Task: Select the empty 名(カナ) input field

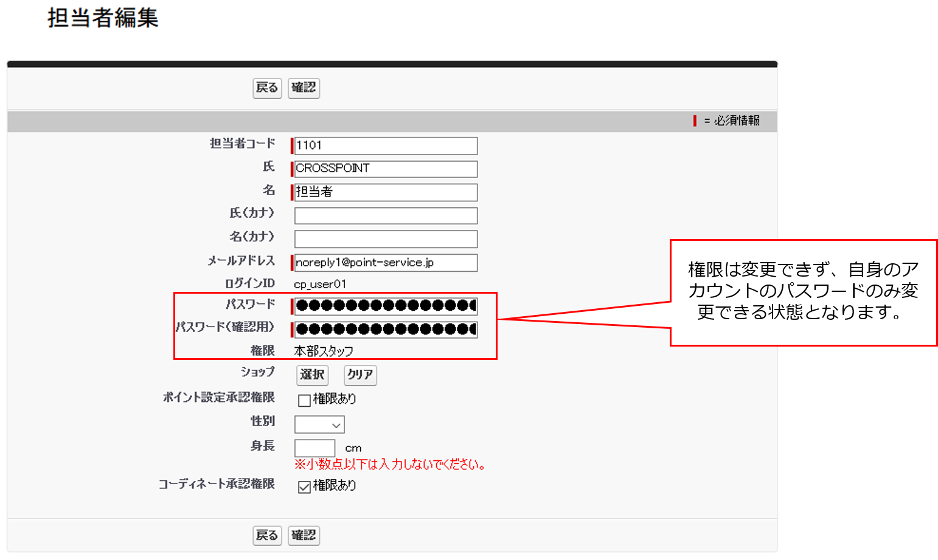Action: tap(386, 239)
